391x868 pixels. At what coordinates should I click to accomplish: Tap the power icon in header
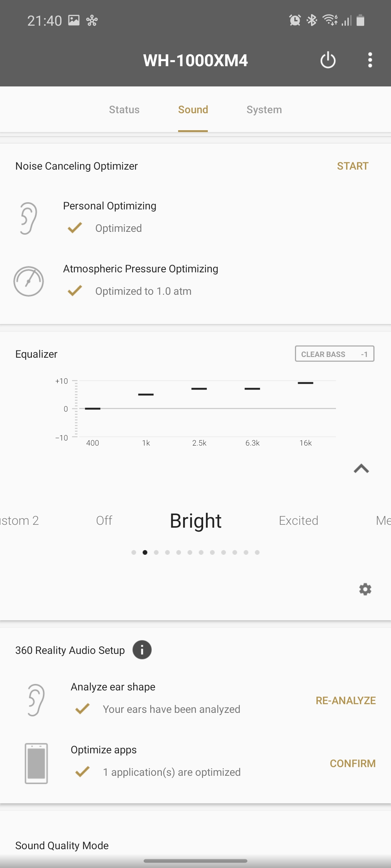(x=328, y=60)
